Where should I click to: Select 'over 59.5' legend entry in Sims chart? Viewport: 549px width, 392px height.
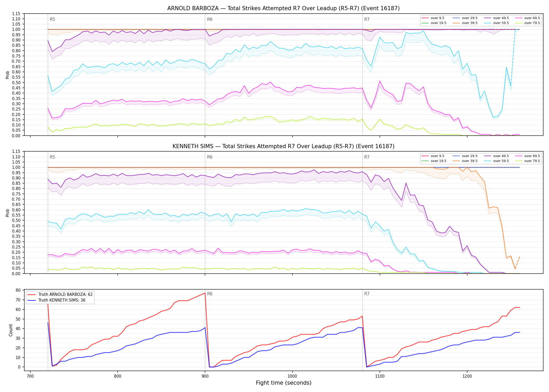496,161
